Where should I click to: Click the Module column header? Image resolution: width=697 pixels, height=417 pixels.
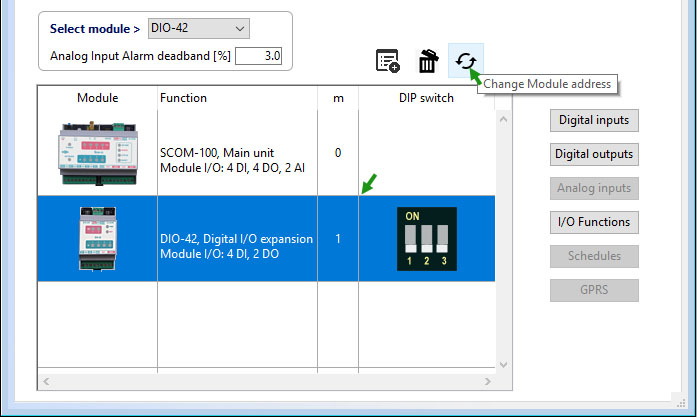[97, 98]
